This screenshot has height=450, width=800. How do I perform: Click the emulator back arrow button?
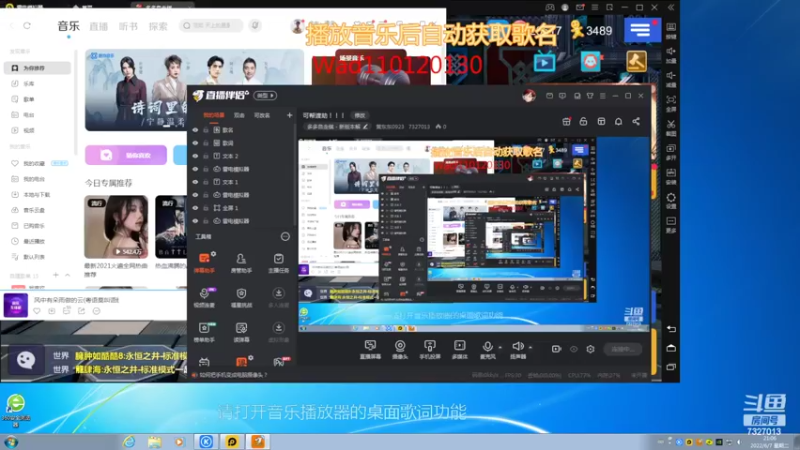pyautogui.click(x=671, y=329)
